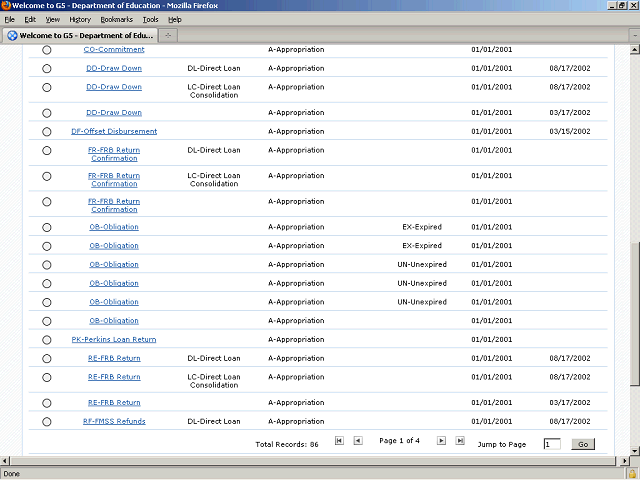Image resolution: width=640 pixels, height=480 pixels.
Task: Click the previous page arrow icon
Action: (358, 441)
